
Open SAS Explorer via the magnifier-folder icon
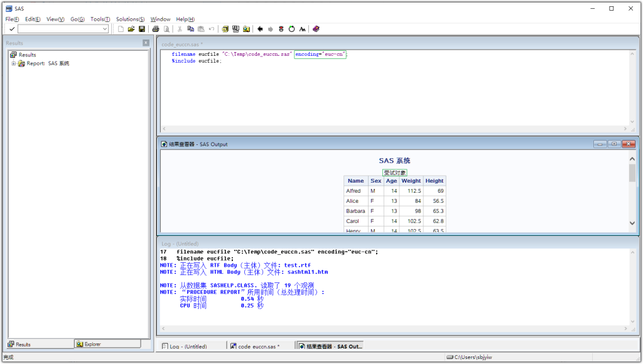click(246, 28)
